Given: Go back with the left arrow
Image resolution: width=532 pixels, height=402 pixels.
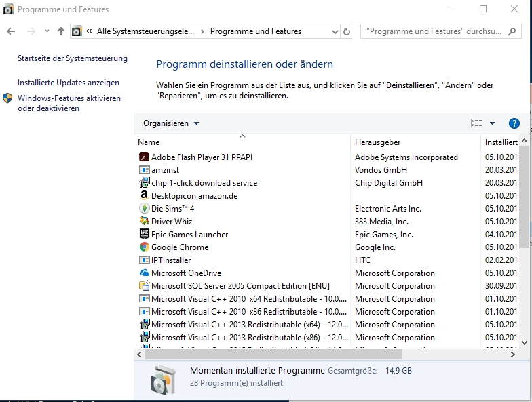Looking at the screenshot, I should pos(11,31).
